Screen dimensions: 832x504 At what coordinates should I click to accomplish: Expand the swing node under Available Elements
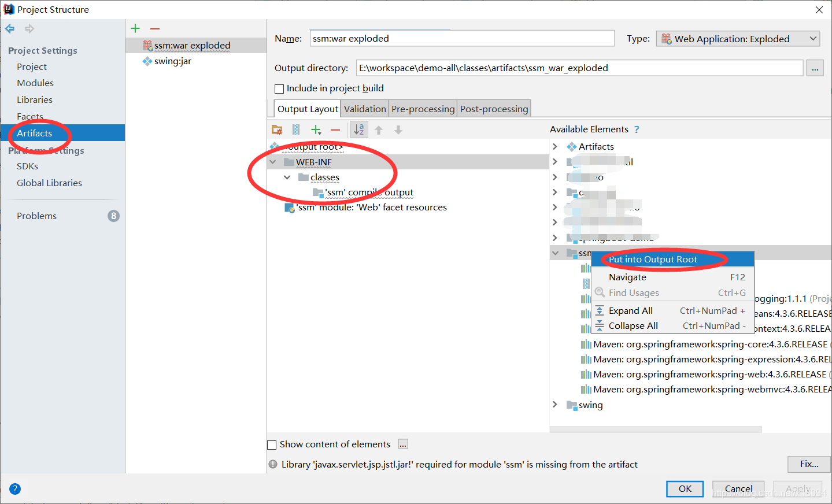[555, 405]
